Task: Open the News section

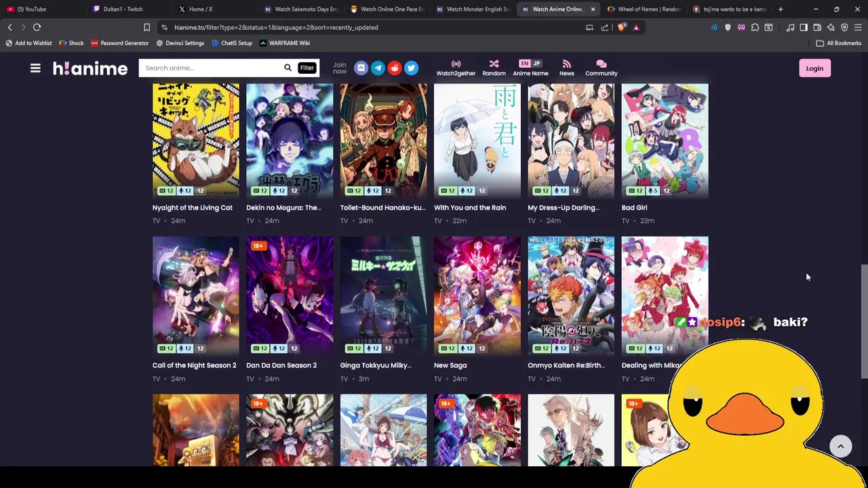Action: click(x=566, y=68)
